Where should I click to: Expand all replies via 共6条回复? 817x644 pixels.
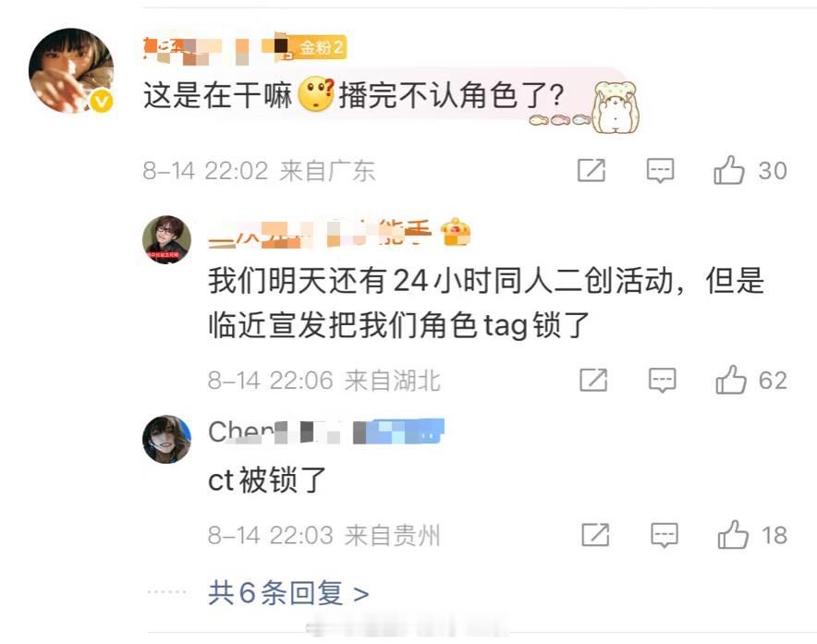pos(288,593)
